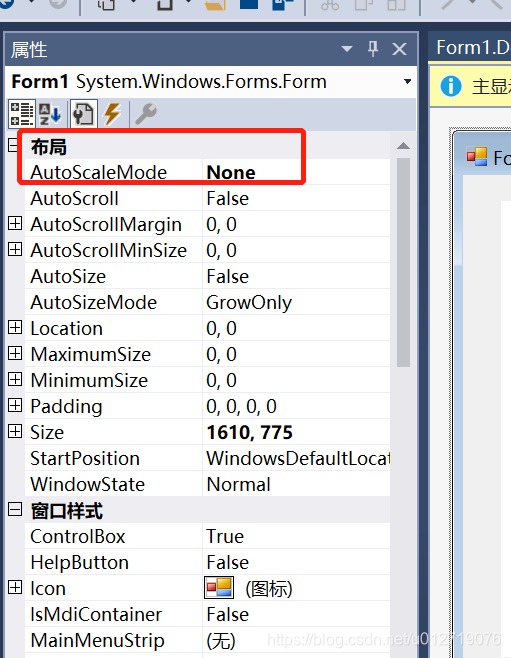The width and height of the screenshot is (511, 658).
Task: Switch to the Form1 designer tab
Action: 472,47
